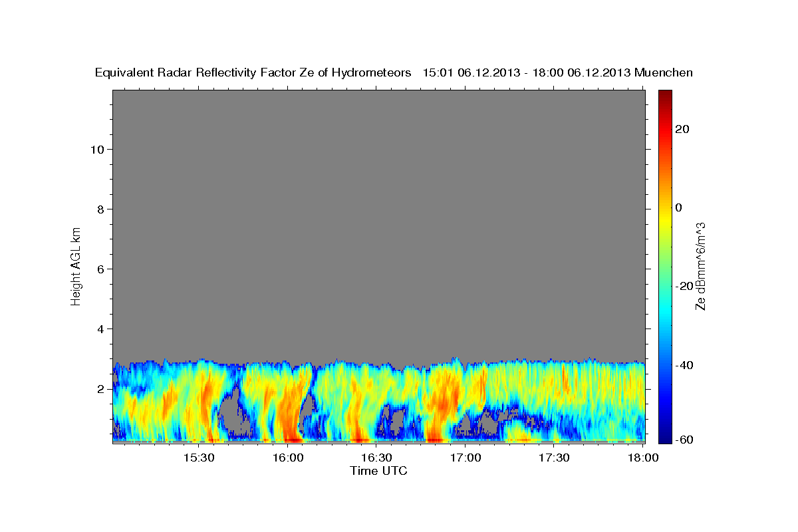Click the dark blue bottom of the colorbar
Viewport: 798px width, 532px height.
pos(665,436)
